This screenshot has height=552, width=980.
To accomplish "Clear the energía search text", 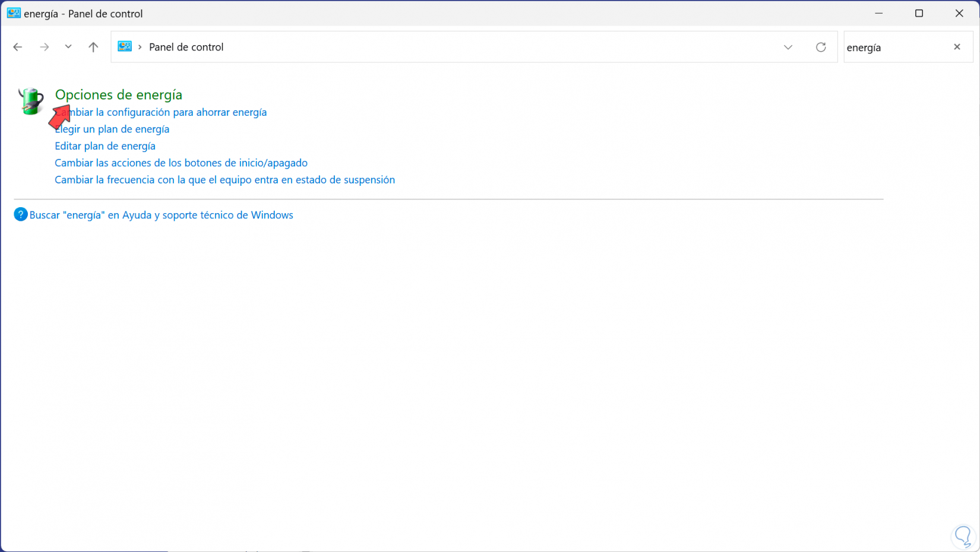I will point(957,47).
